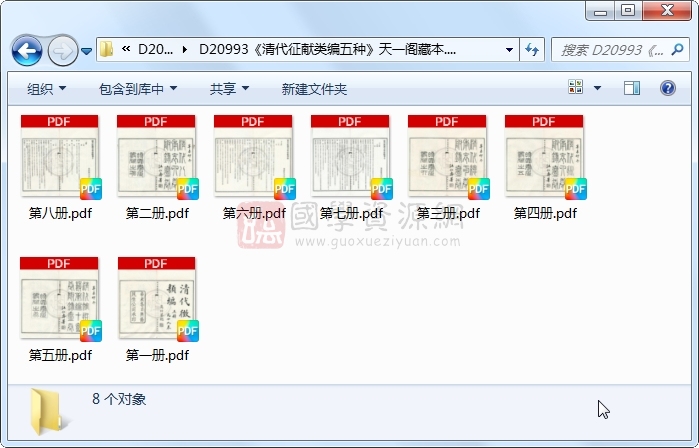The width and height of the screenshot is (699, 448).
Task: Select the 第六册.pdf thumbnail
Action: pos(255,156)
